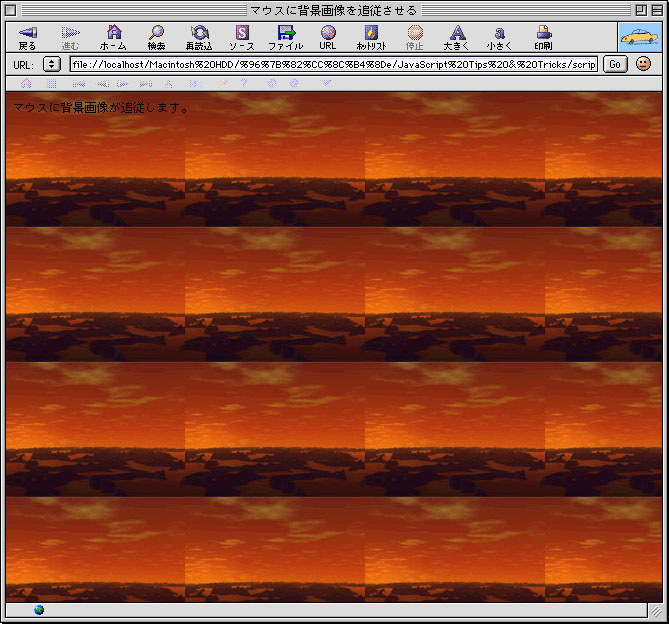Click the window close box
The image size is (669, 624).
click(11, 10)
